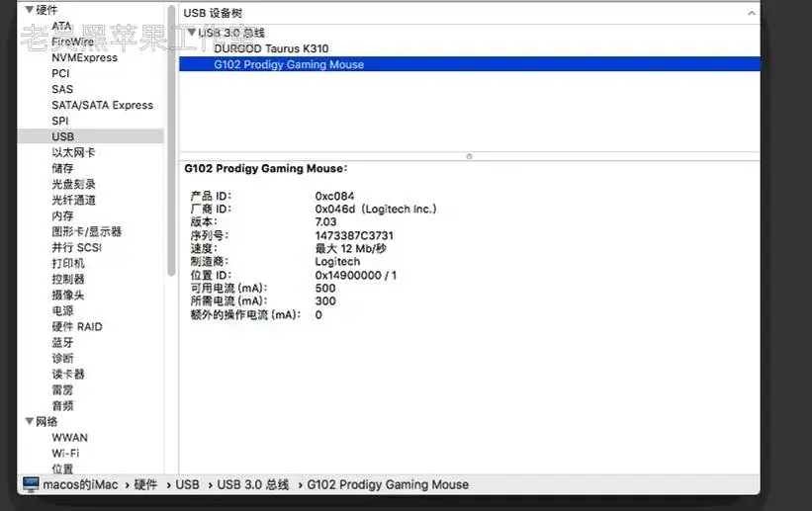Select 并行 SCSI in the sidebar
812x511 pixels.
tap(76, 247)
